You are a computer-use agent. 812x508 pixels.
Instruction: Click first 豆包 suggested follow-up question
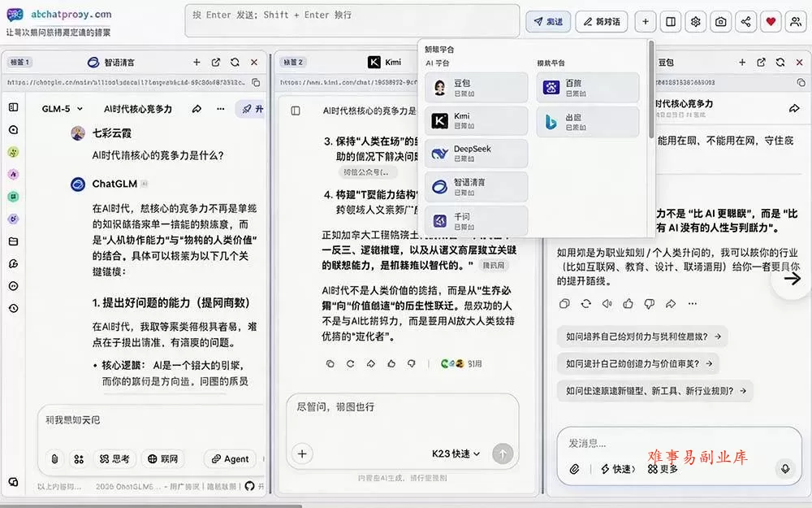point(642,336)
